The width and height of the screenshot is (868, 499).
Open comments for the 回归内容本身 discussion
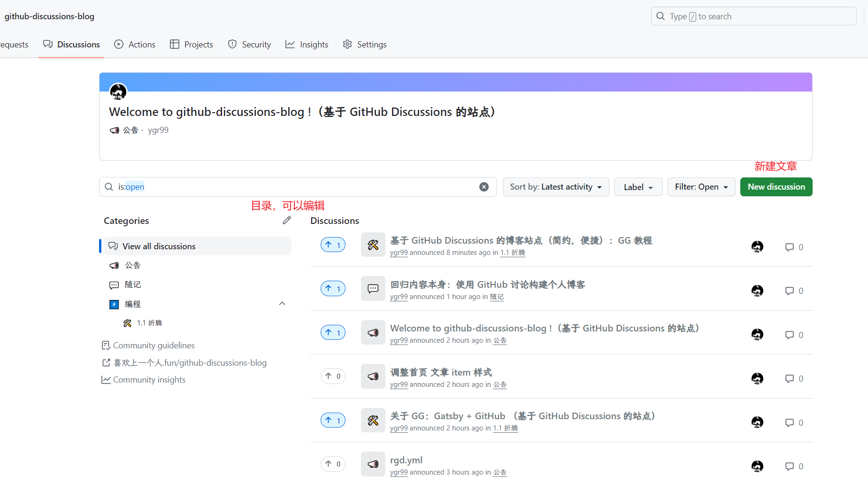[794, 291]
